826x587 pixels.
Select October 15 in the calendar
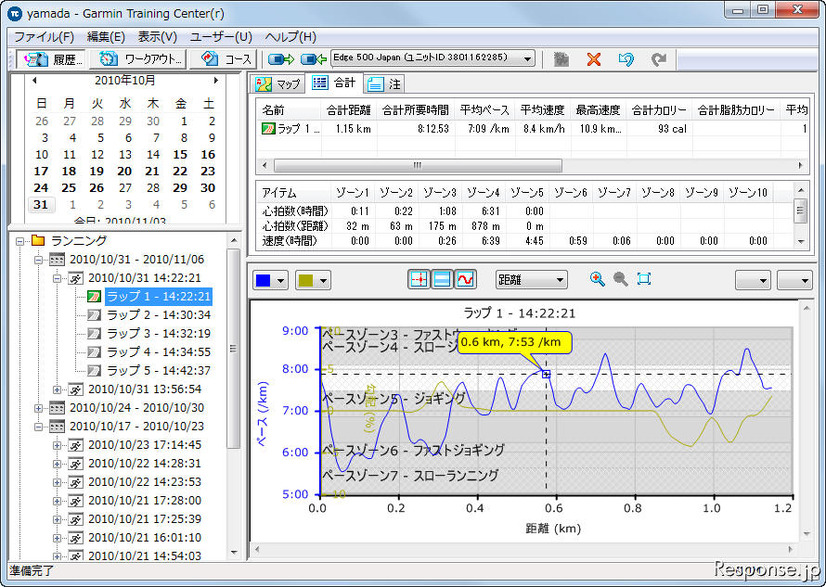click(180, 154)
